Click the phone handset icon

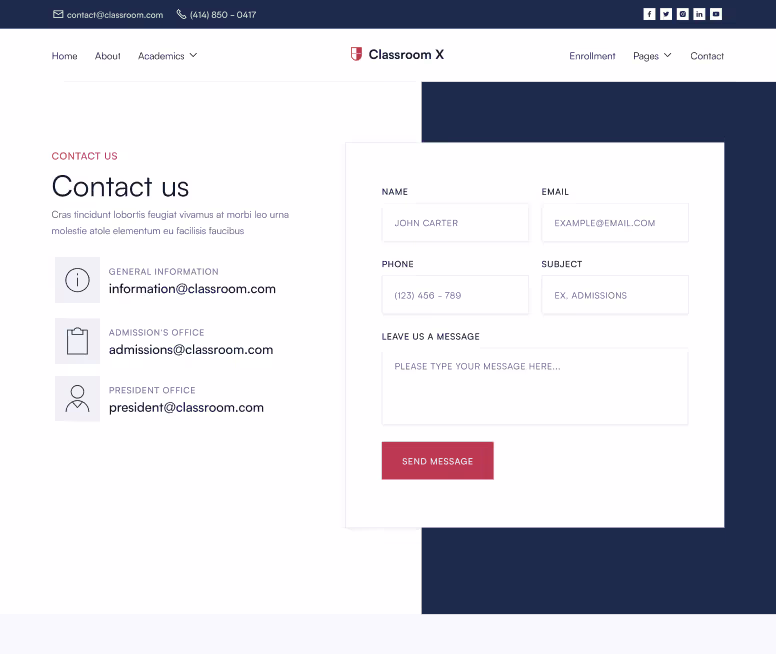pos(181,14)
